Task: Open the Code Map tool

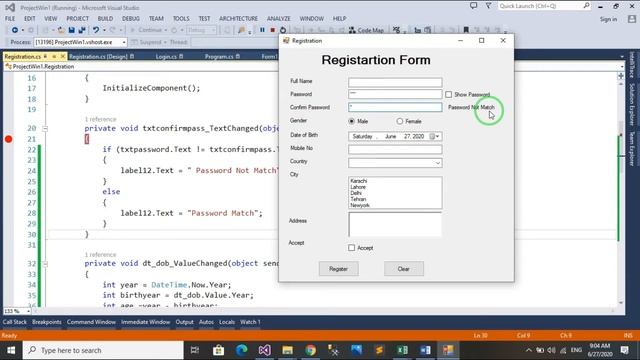Action: tap(366, 30)
